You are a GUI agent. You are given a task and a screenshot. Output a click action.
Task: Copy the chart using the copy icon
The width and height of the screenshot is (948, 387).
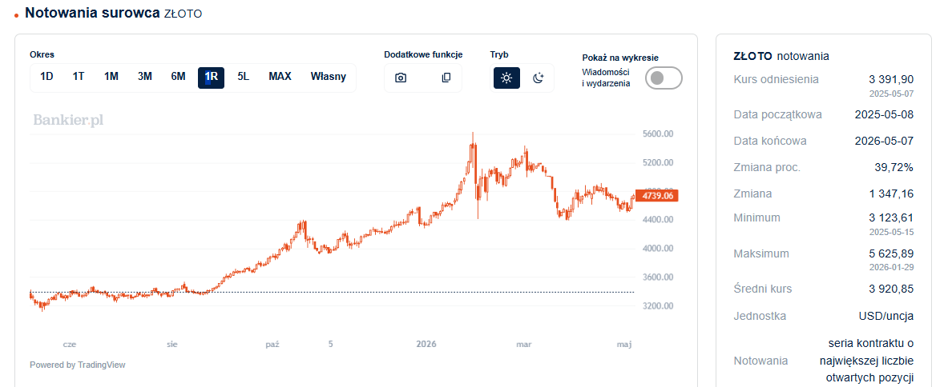click(x=446, y=77)
